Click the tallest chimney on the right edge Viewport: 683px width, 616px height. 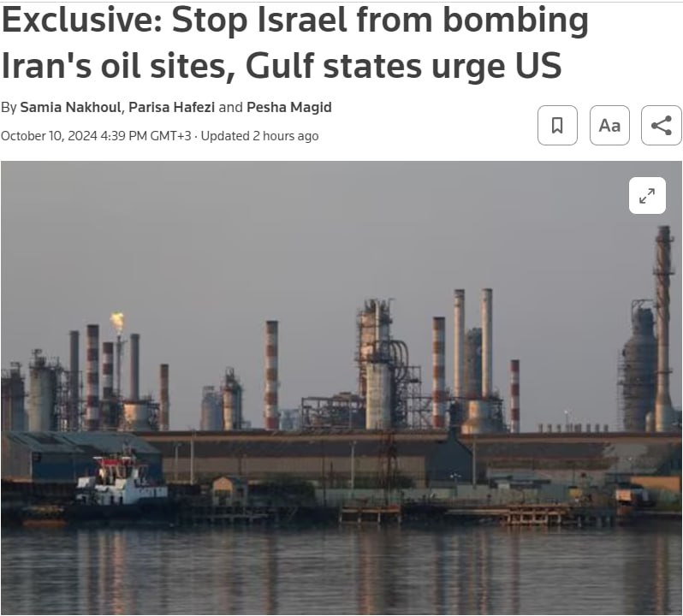point(663,327)
